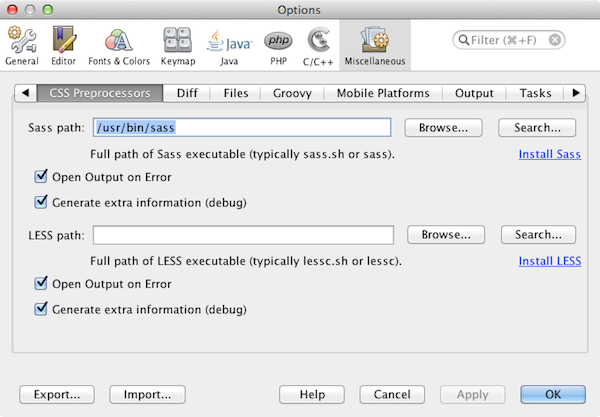Click the Install Sass link
The height and width of the screenshot is (417, 600).
click(x=549, y=154)
